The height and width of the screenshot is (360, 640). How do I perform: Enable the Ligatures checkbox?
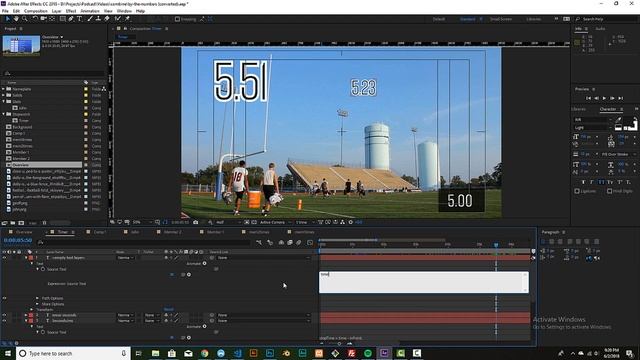577,191
